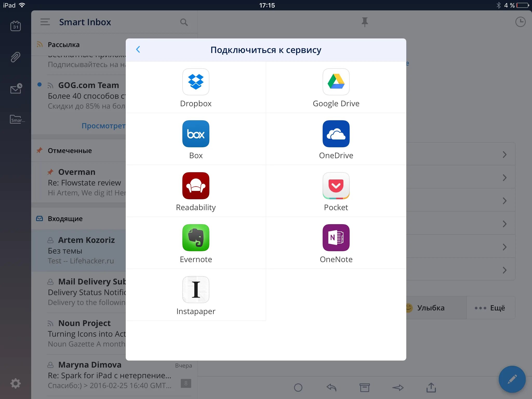The image size is (532, 399).
Task: Open the Рассылка section header
Action: [78, 44]
